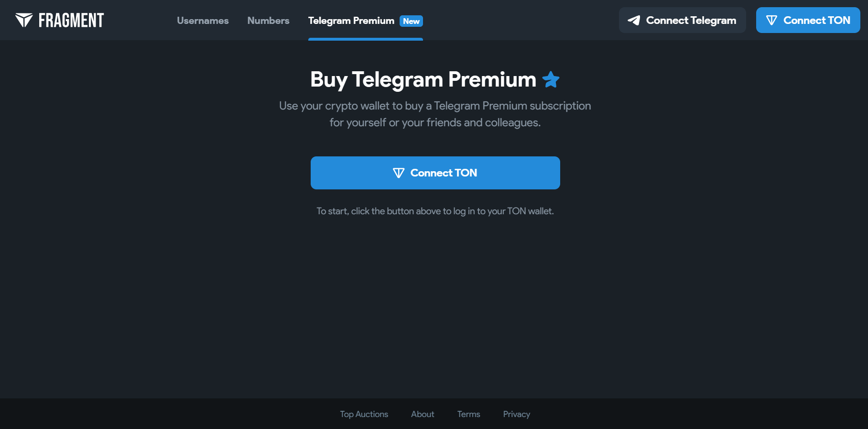
Task: View the Terms page
Action: click(468, 414)
